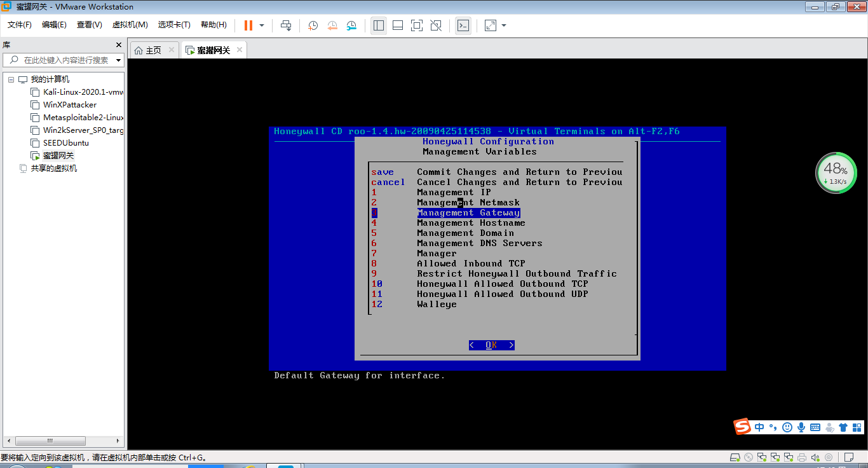Open the stretch display dropdown arrow
Screen dimensions: 868x468
(x=504, y=25)
